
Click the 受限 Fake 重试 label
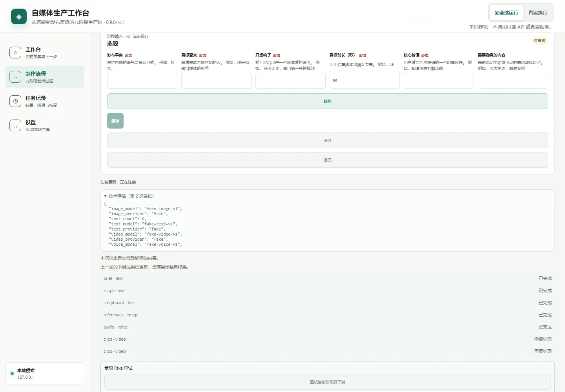point(118,368)
